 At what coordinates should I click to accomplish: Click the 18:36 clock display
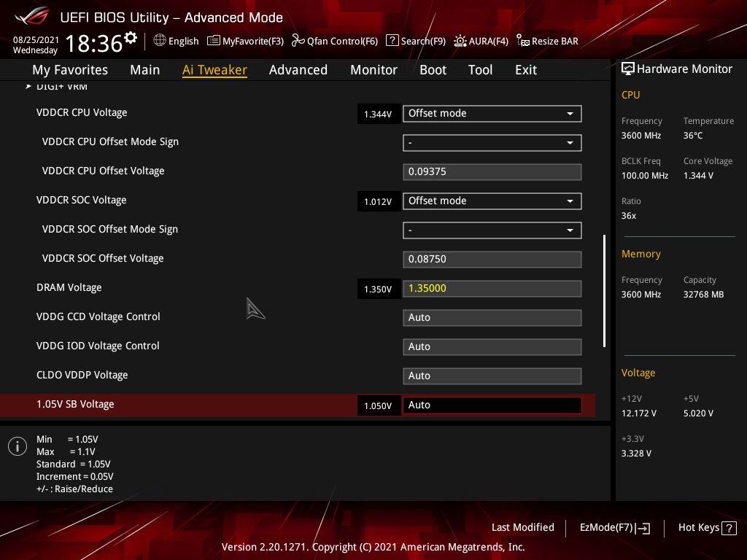tap(94, 43)
